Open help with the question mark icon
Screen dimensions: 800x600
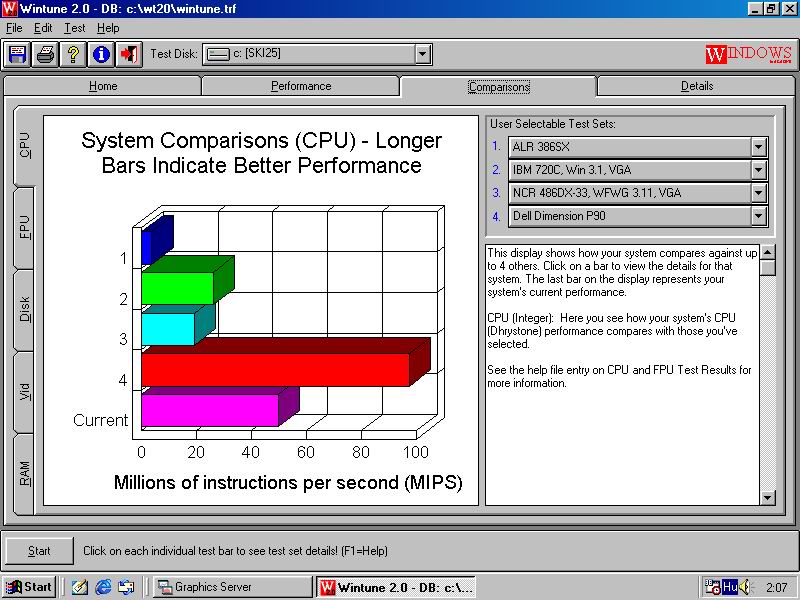click(x=73, y=54)
